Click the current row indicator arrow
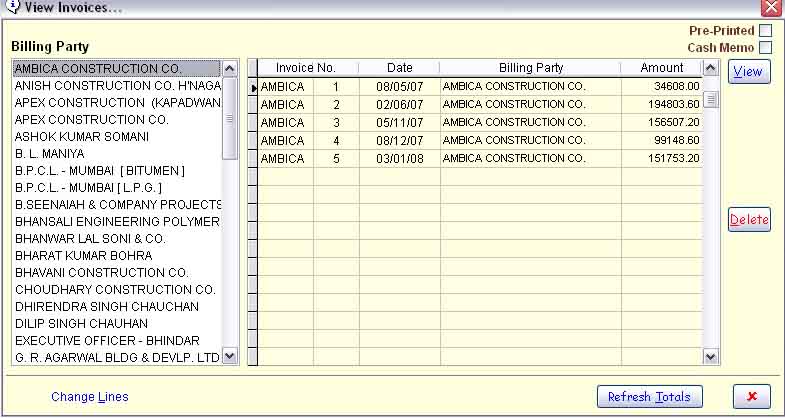The width and height of the screenshot is (785, 418). 254,88
